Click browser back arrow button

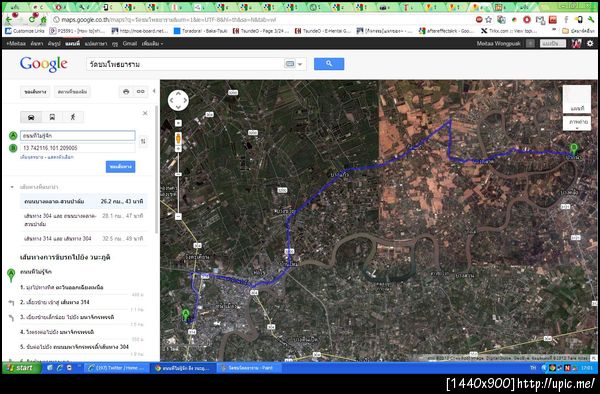tap(9, 19)
